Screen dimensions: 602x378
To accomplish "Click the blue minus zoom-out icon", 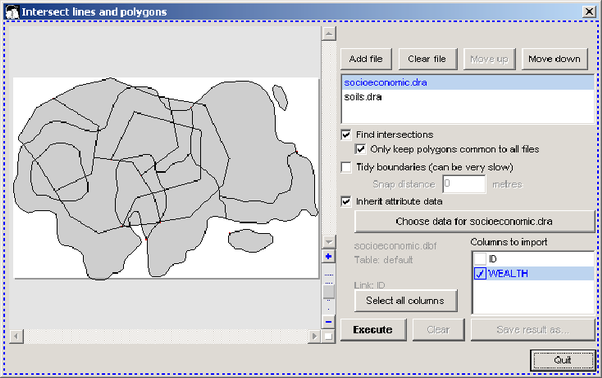I will point(329,322).
